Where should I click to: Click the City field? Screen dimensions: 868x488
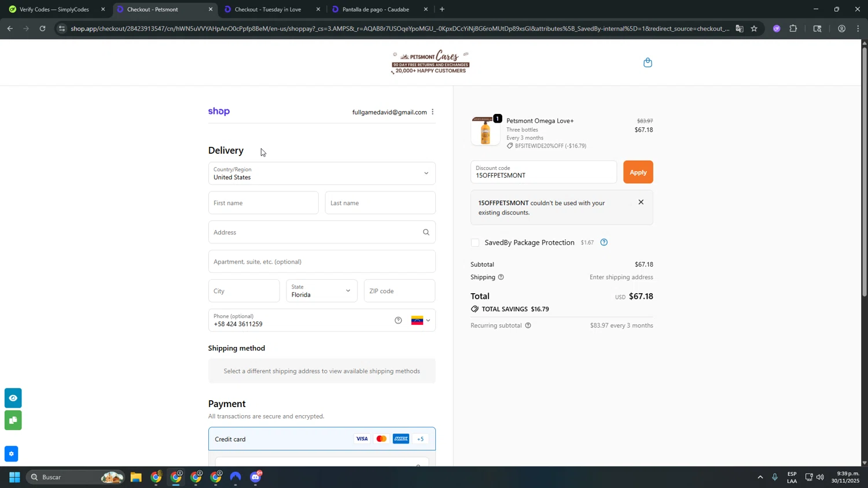(x=244, y=291)
